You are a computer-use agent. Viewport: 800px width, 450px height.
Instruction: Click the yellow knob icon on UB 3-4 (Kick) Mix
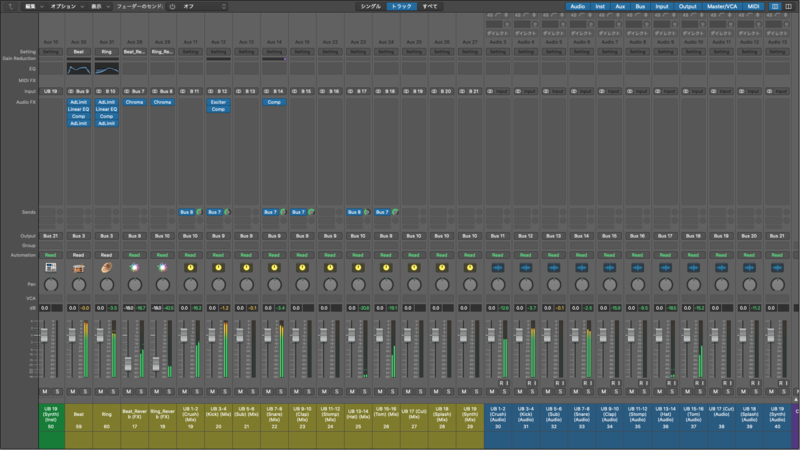pos(218,267)
